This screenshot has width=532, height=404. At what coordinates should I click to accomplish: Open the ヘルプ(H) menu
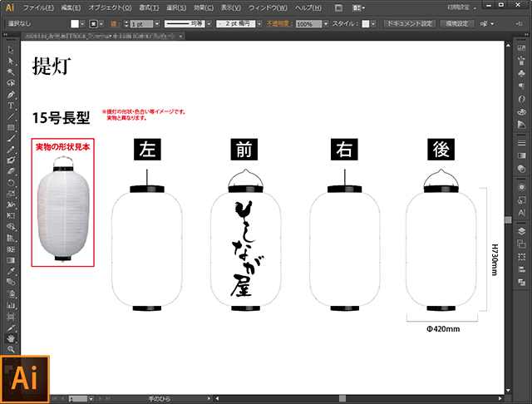(x=308, y=7)
